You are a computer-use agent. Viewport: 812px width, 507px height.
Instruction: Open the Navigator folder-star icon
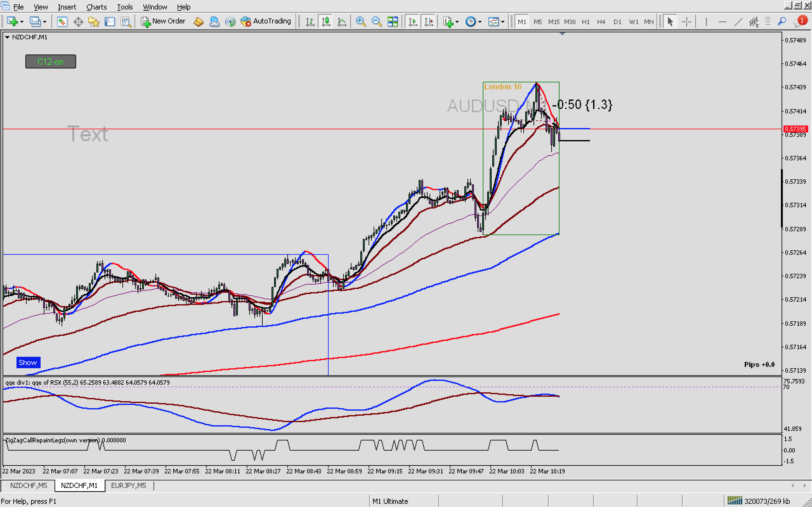94,22
